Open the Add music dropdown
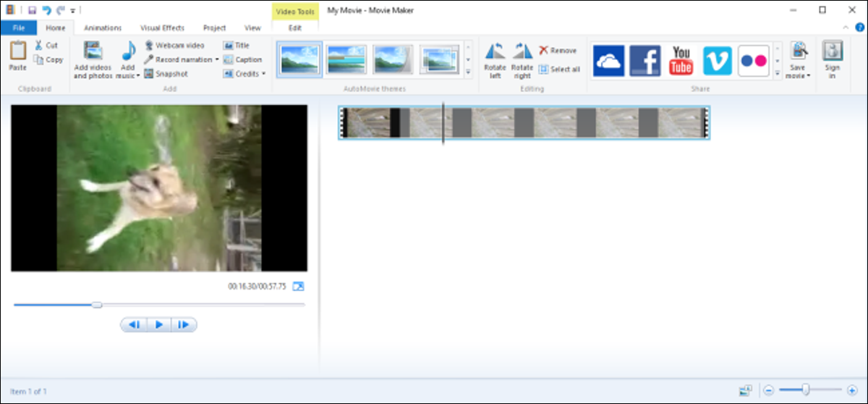Viewport: 868px width, 404px height. 127,75
